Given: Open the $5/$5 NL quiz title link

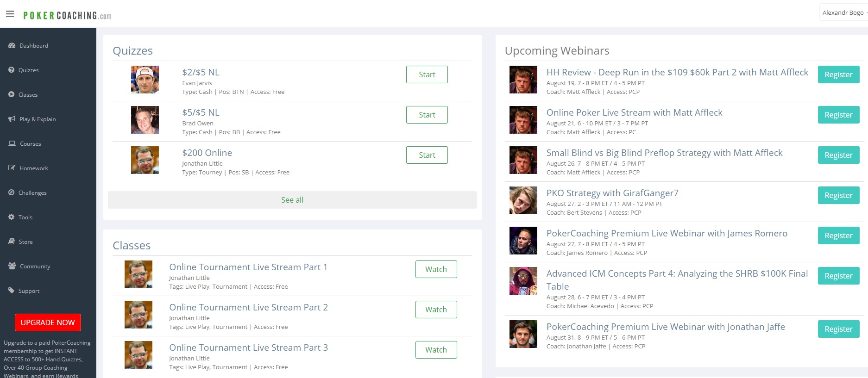Looking at the screenshot, I should coord(201,112).
